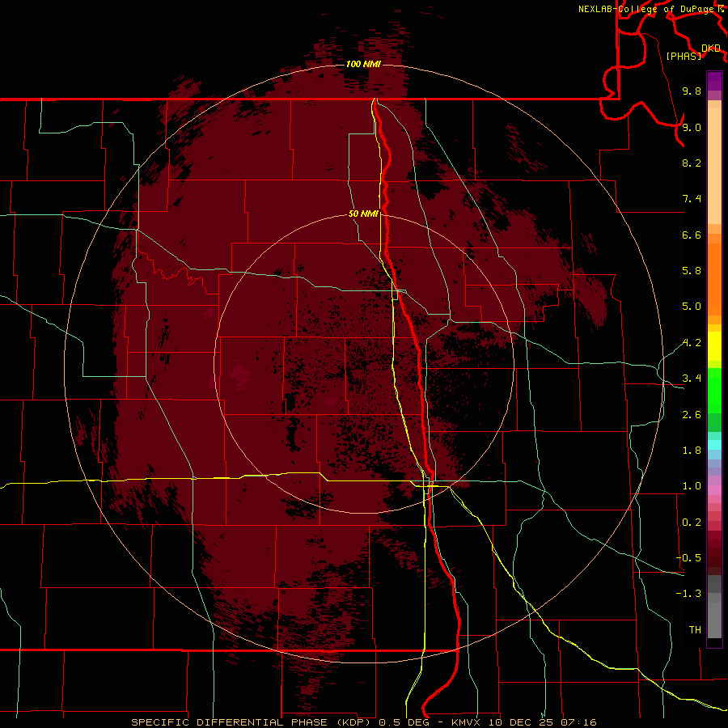Select the -0.5 scale value

pos(688,558)
